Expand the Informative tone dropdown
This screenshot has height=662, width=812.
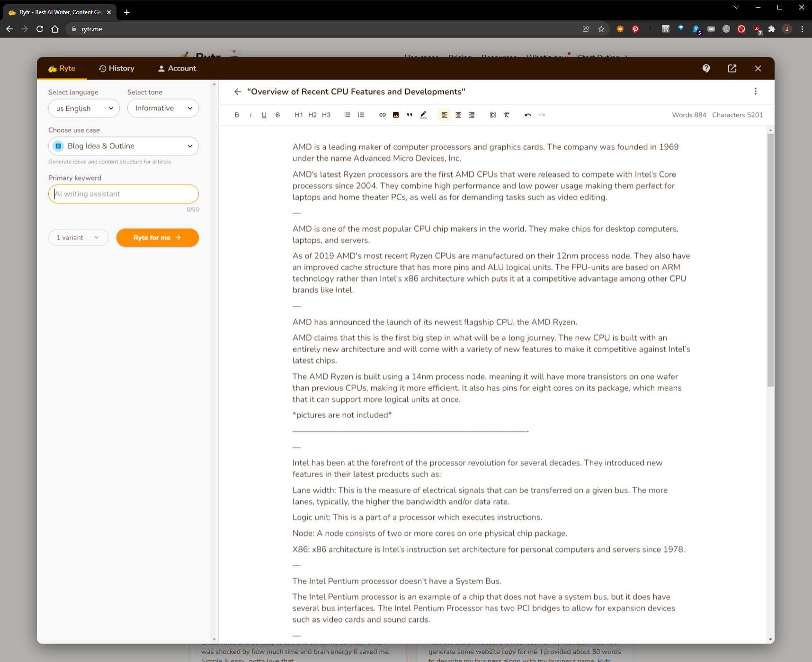click(x=163, y=108)
